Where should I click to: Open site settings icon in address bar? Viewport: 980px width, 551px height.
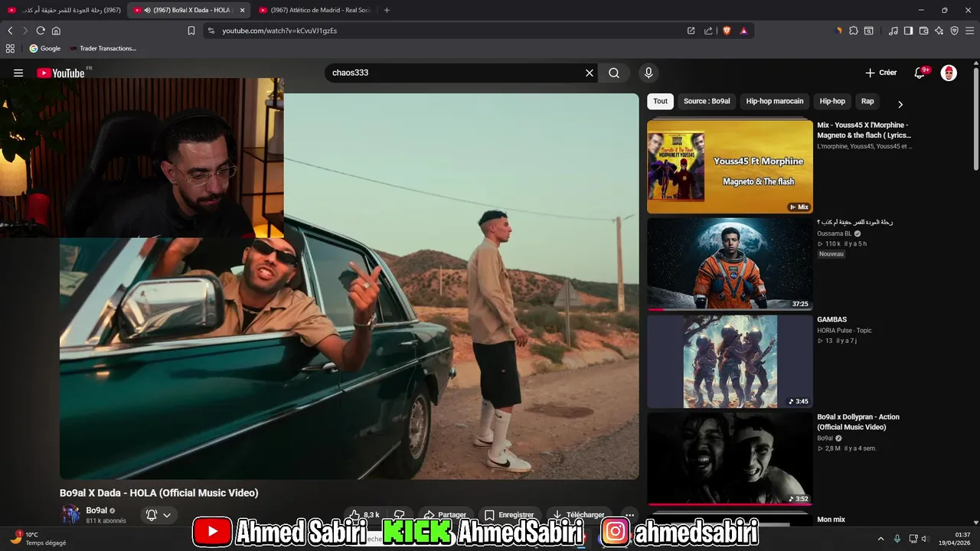[211, 31]
